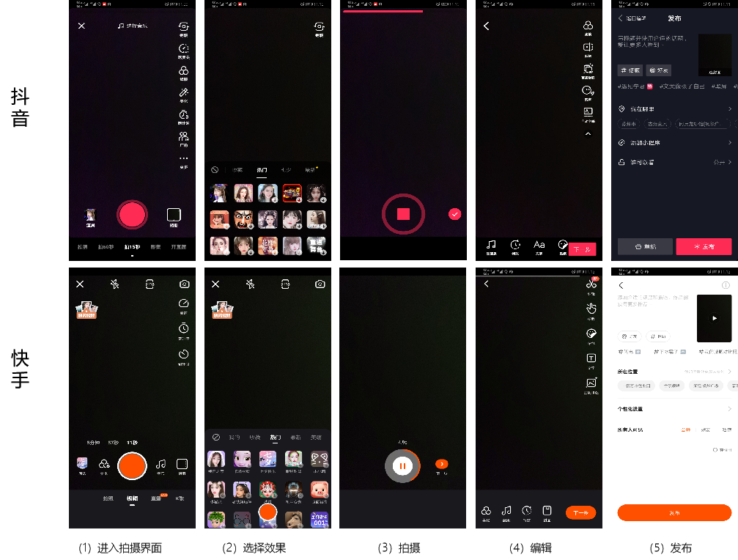Open the three-dot more menu on Douyin's shooting screen
This screenshot has height=560, width=738.
click(183, 158)
